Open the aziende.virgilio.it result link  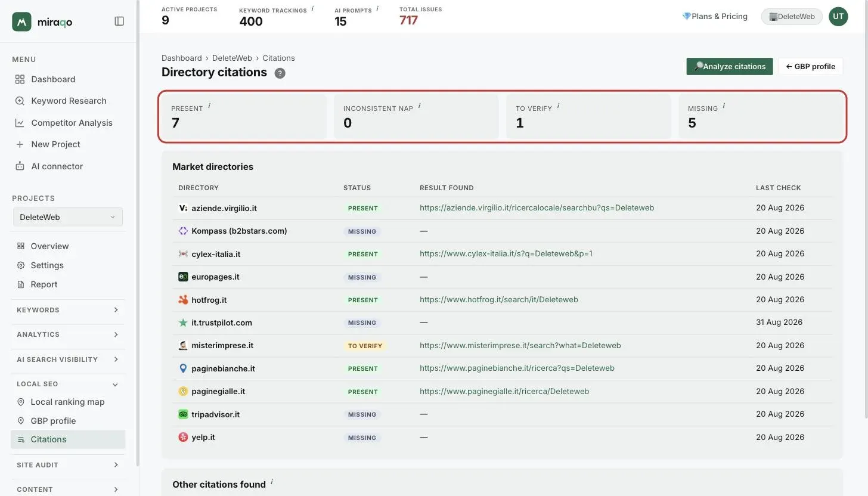537,208
